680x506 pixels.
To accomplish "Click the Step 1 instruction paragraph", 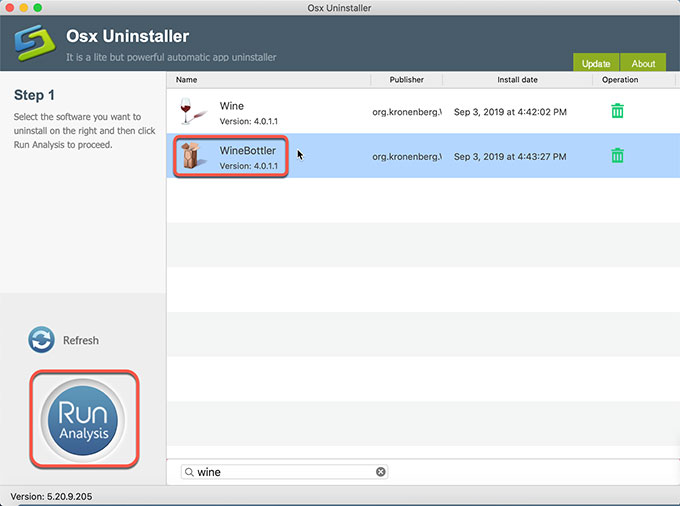I will tap(85, 131).
